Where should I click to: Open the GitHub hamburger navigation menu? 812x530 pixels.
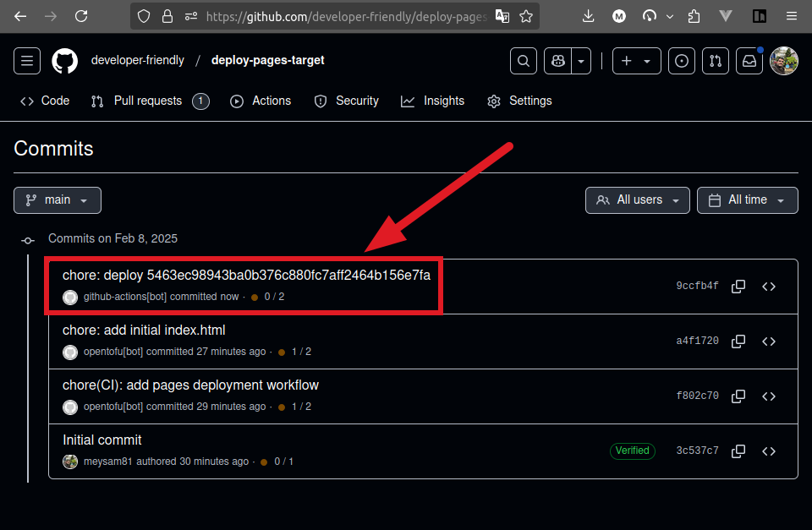[x=27, y=61]
